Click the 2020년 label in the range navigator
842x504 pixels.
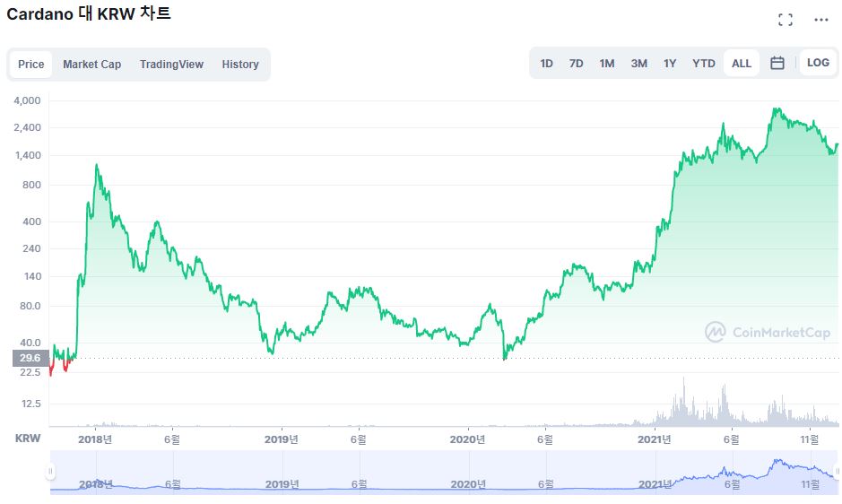(468, 484)
